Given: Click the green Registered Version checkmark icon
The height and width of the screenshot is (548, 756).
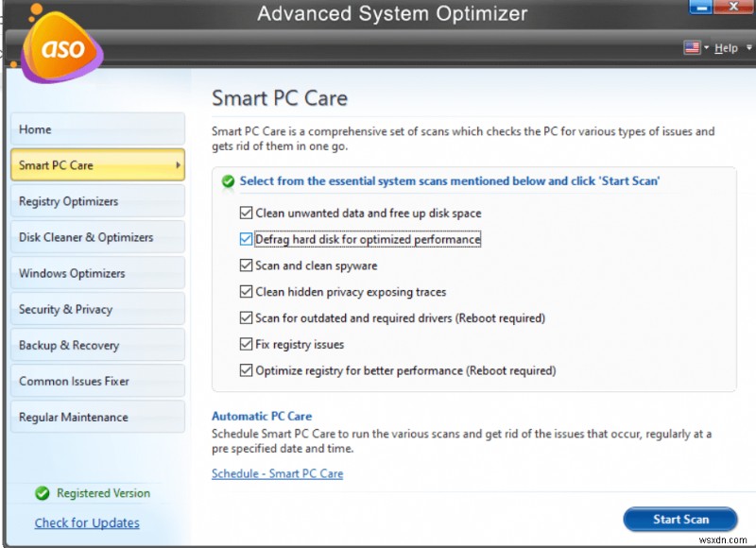Looking at the screenshot, I should [x=43, y=493].
